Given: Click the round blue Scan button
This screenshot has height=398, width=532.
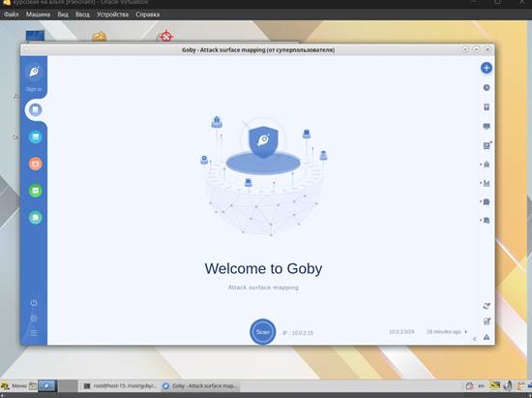Looking at the screenshot, I should [x=262, y=332].
